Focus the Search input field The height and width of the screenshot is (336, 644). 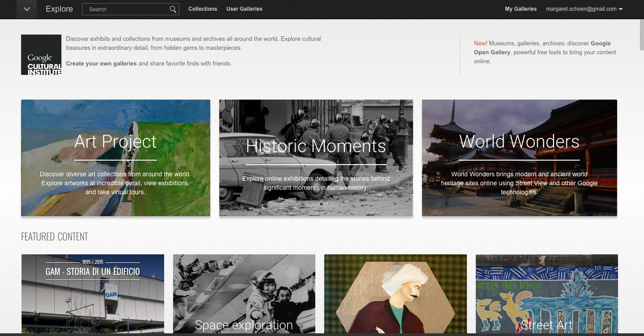[x=131, y=9]
